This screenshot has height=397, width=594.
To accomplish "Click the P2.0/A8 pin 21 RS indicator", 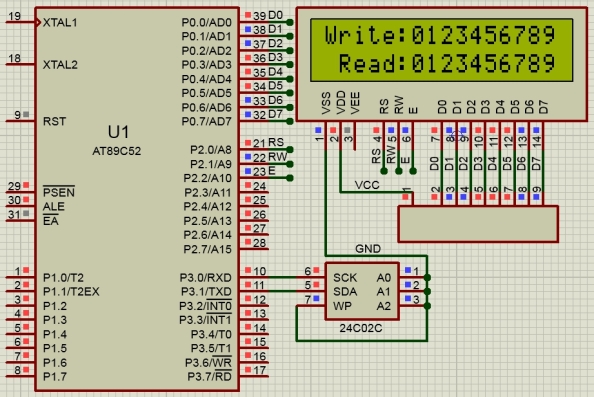I will point(248,143).
